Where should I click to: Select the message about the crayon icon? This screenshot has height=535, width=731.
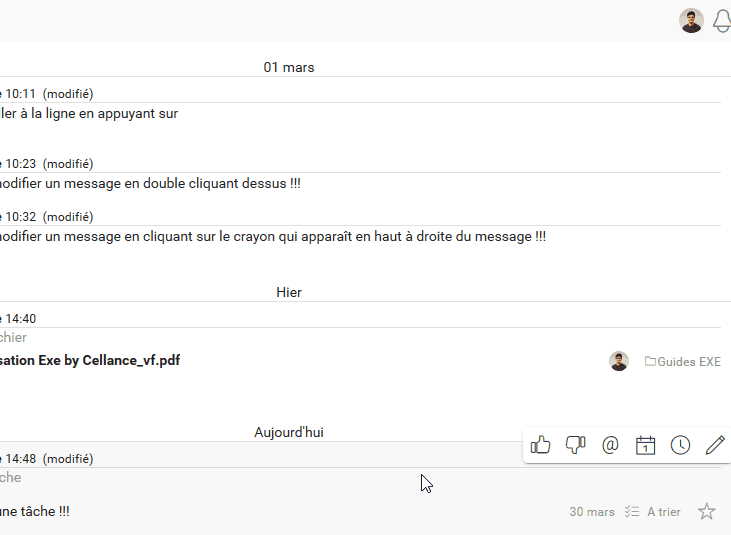coord(270,237)
